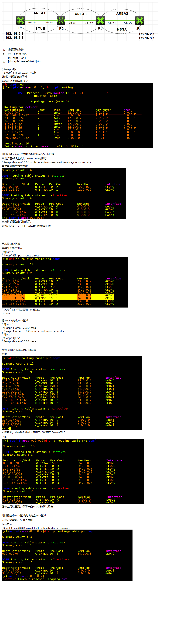Click the '[r3-ospf-1-area-0.0.0.2]nssa default-route-advertise' line

pos(33,331)
